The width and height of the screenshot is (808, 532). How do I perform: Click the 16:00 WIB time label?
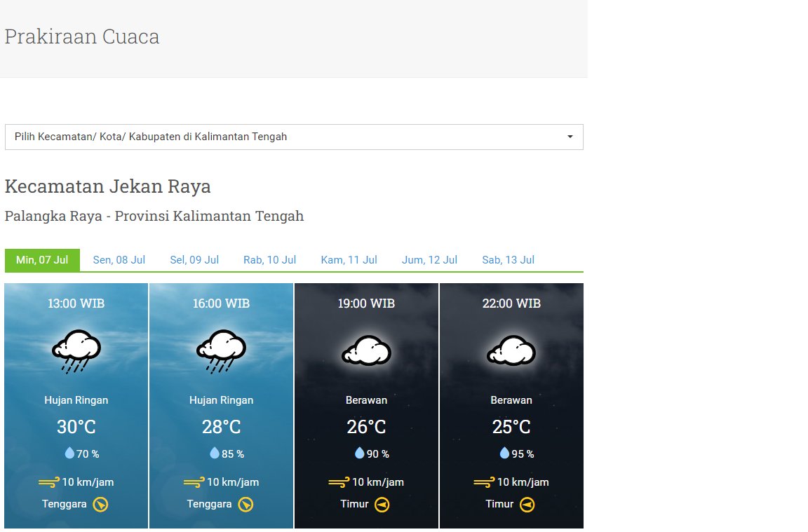click(x=221, y=303)
